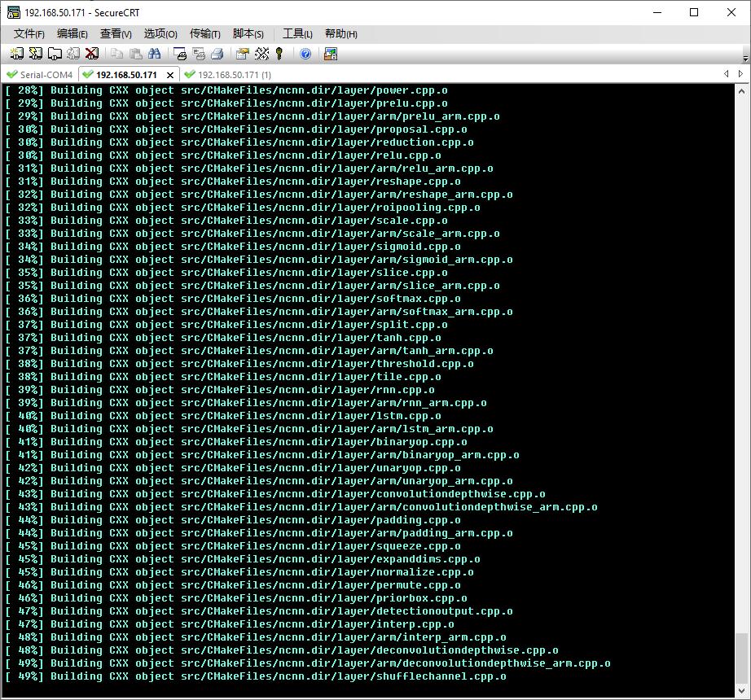Open the 文件(F) menu

29,33
